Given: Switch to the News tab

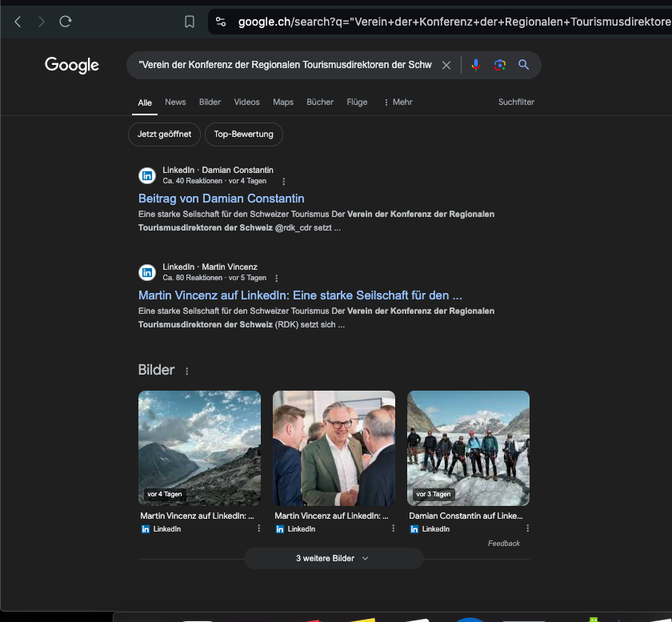Looking at the screenshot, I should 175,102.
